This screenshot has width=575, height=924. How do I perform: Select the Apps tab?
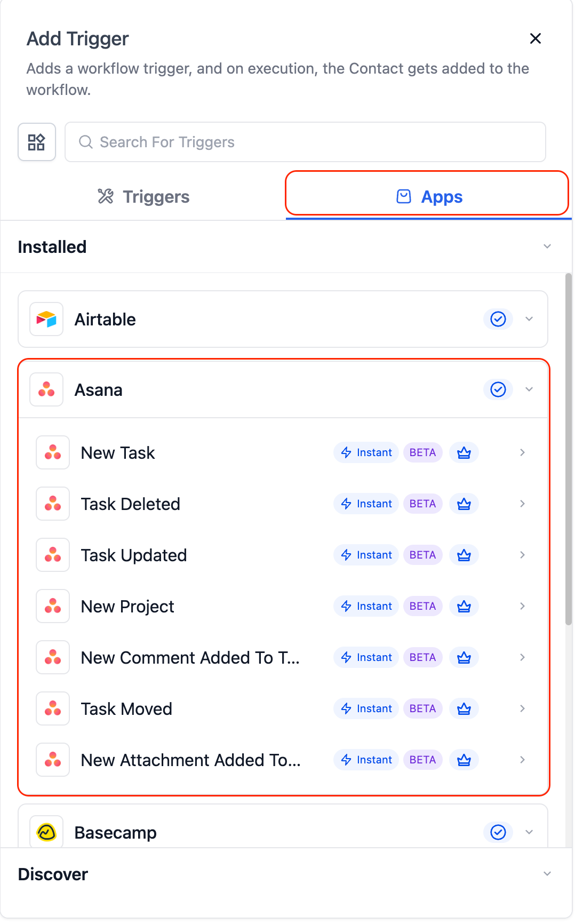point(428,197)
